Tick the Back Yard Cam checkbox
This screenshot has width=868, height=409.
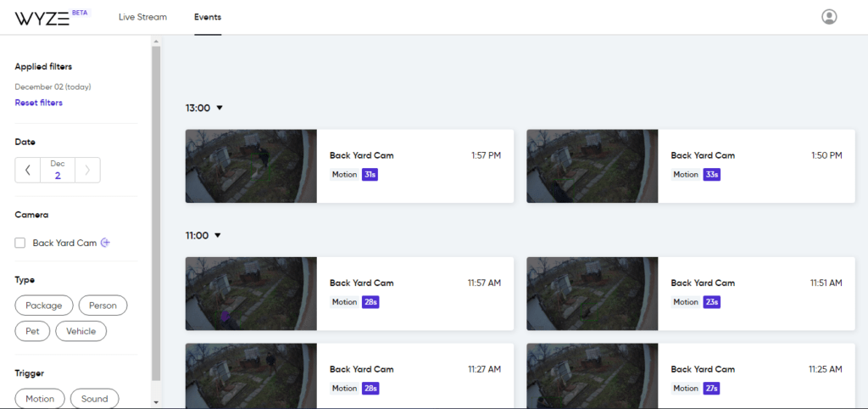20,243
